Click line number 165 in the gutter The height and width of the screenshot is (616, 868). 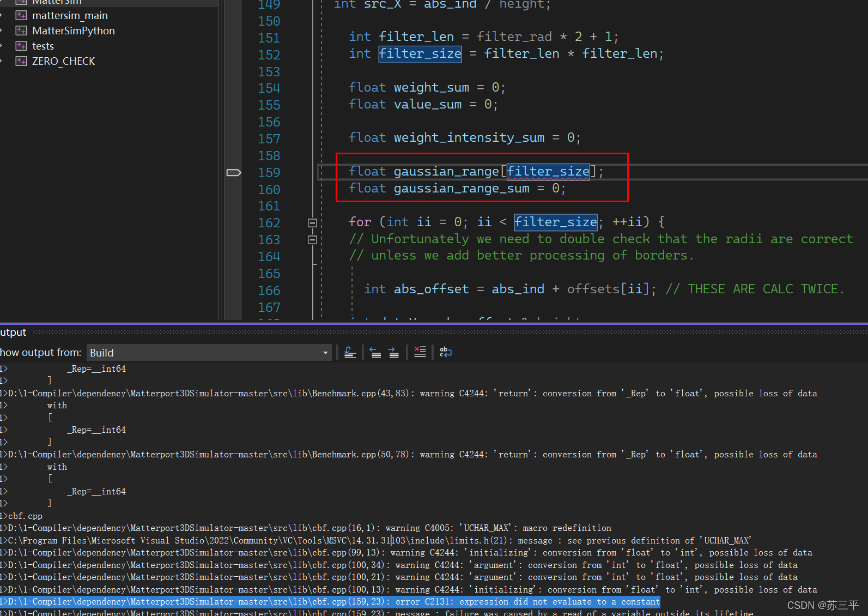(269, 274)
